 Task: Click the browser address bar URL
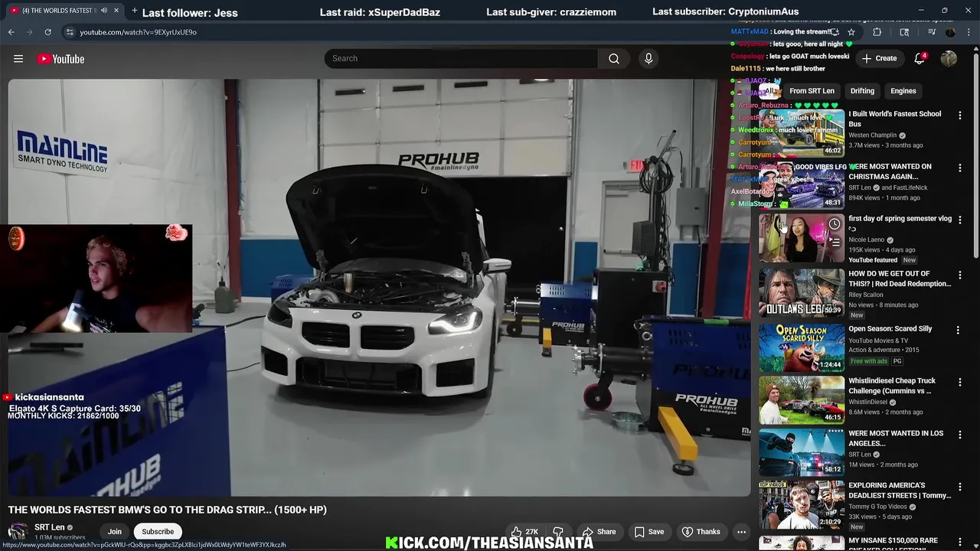[x=139, y=32]
